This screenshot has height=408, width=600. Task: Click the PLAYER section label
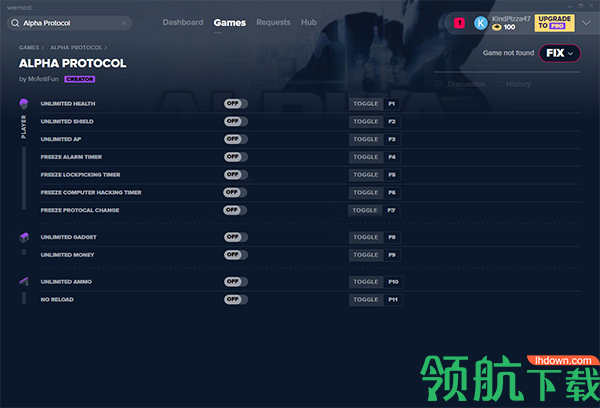tap(24, 127)
